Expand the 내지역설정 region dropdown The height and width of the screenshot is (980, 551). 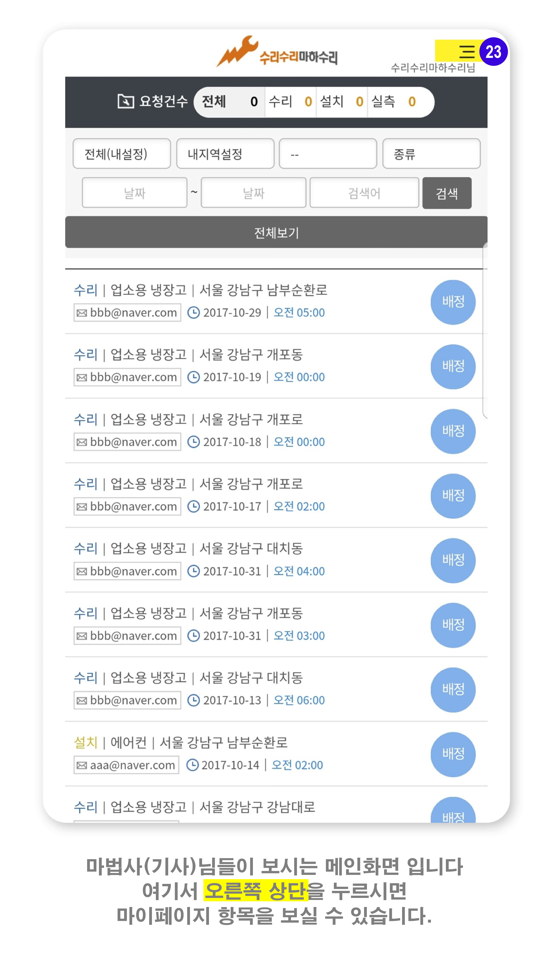pyautogui.click(x=225, y=154)
